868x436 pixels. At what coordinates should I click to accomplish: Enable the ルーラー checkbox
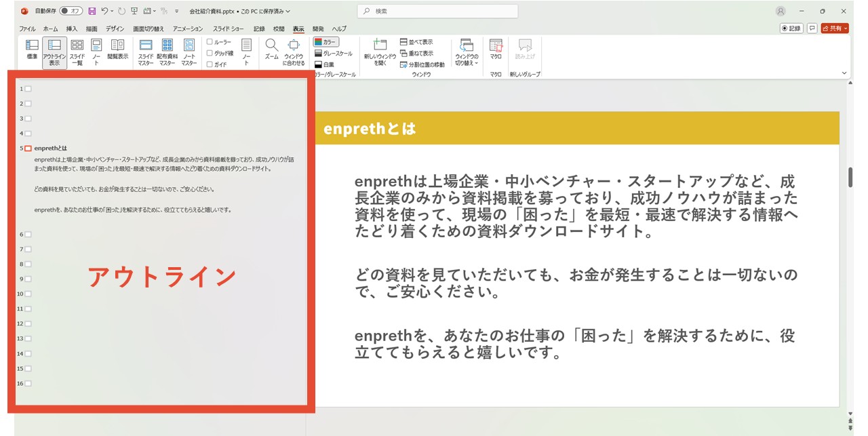click(x=210, y=42)
